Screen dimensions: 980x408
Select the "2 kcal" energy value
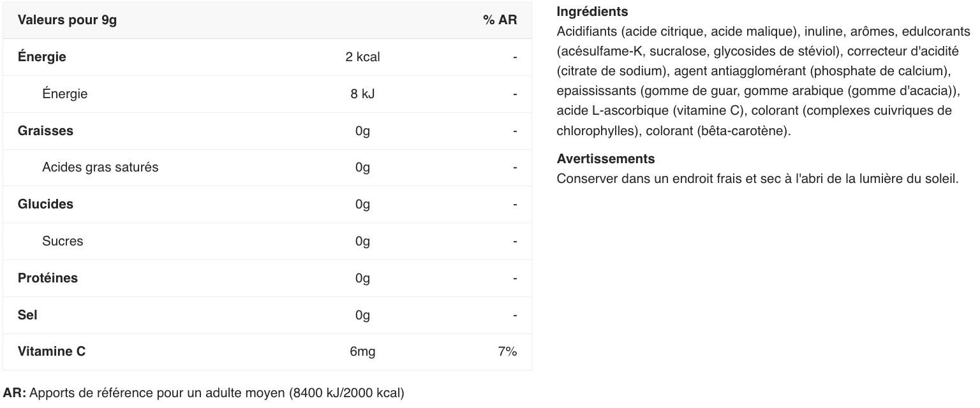coord(362,57)
